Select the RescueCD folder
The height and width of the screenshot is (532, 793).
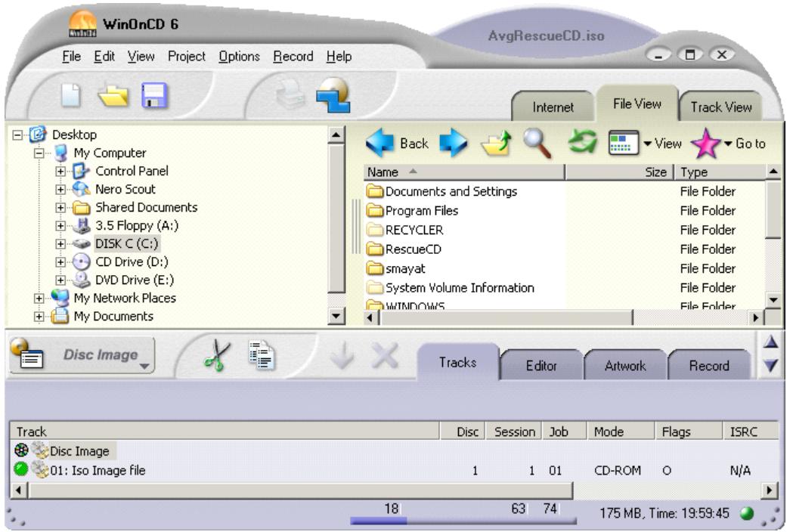pyautogui.click(x=404, y=249)
